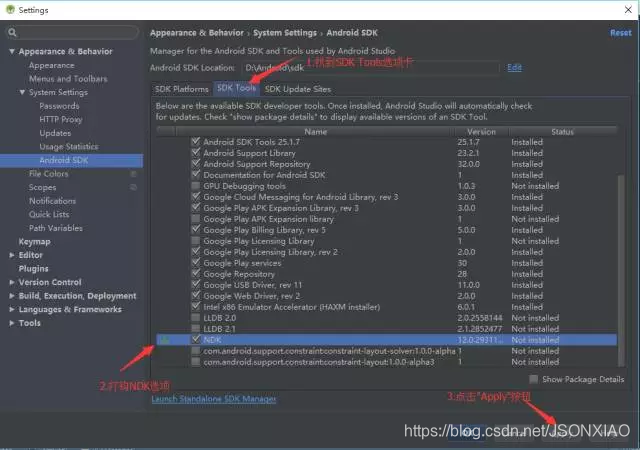The width and height of the screenshot is (640, 450).
Task: Open the Path Variables settings page
Action: tap(56, 228)
